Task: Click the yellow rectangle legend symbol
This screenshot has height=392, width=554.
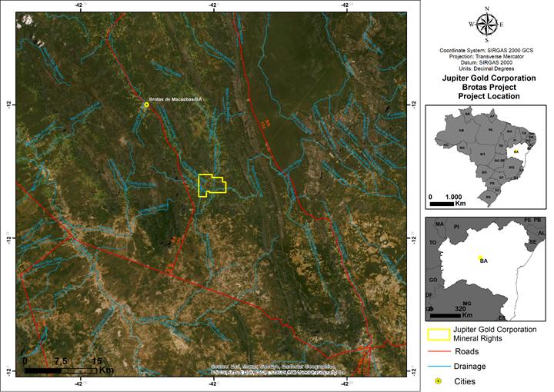Action: click(439, 334)
